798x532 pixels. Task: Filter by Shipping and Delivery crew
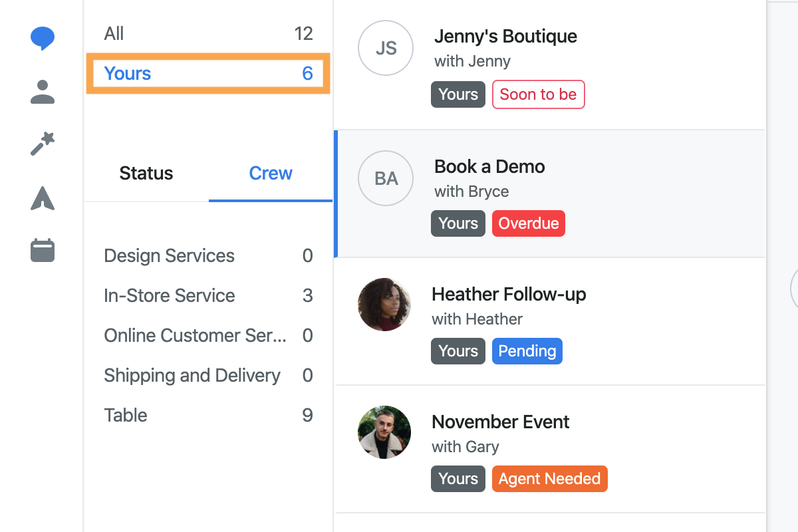click(208, 376)
